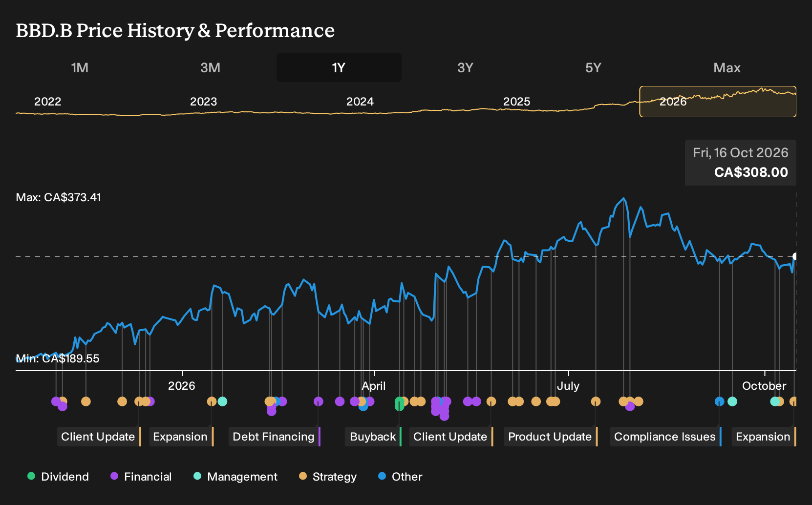Click orange Strategy dot linked to Product Update
The image size is (812, 505).
pos(596,401)
